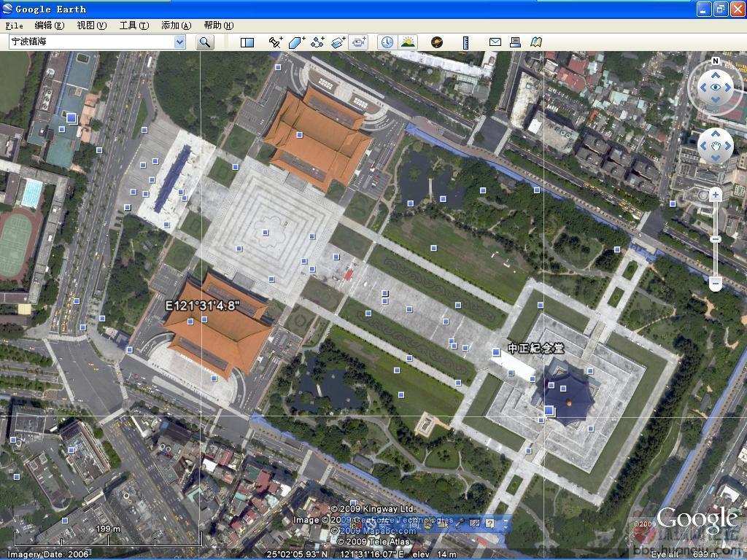Print the current view
747x560 pixels.
[515, 42]
